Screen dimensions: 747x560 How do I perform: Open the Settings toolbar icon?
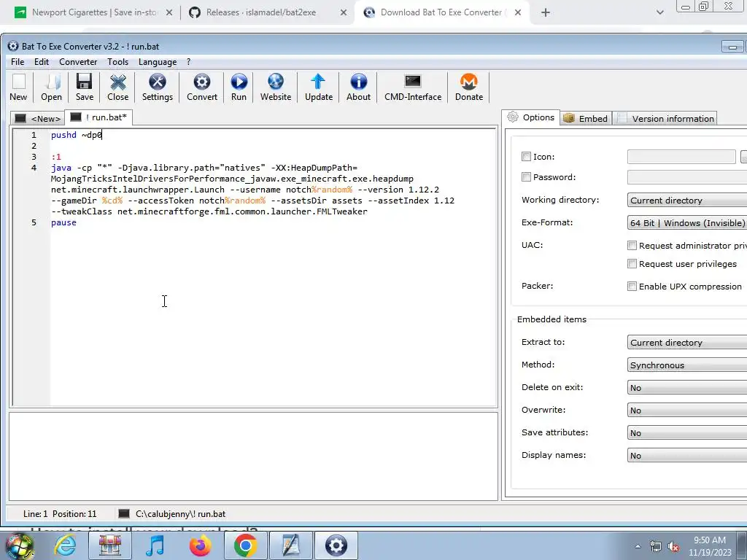(x=158, y=87)
